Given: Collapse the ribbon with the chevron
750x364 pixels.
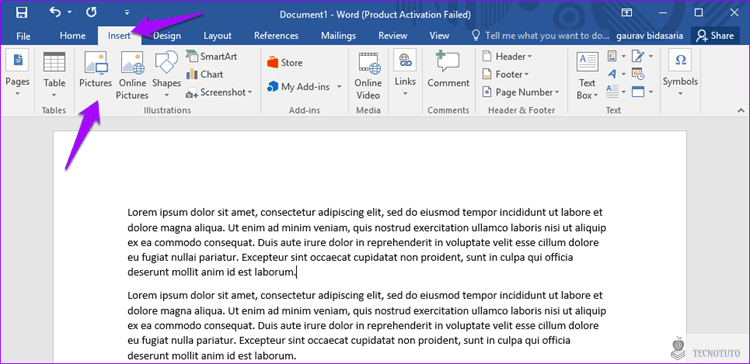Looking at the screenshot, I should point(741,110).
